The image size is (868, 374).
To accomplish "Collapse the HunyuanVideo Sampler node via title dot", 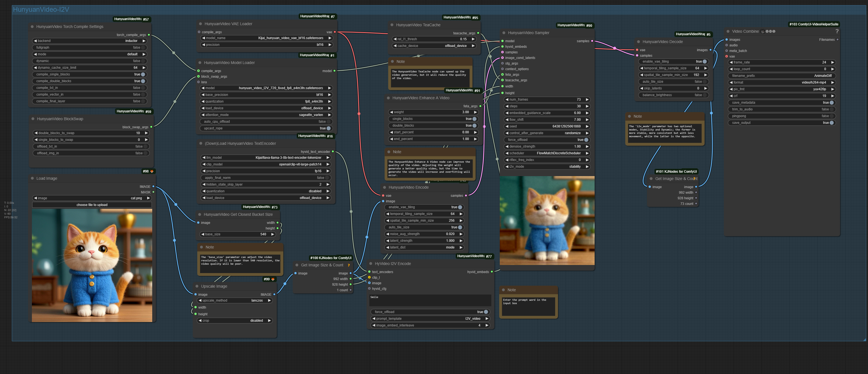I will [x=504, y=33].
